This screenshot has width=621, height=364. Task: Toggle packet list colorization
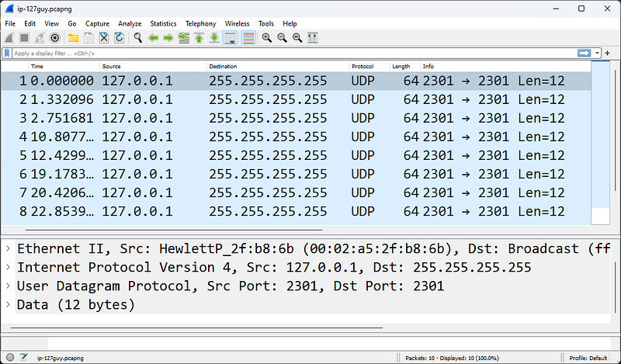point(248,38)
